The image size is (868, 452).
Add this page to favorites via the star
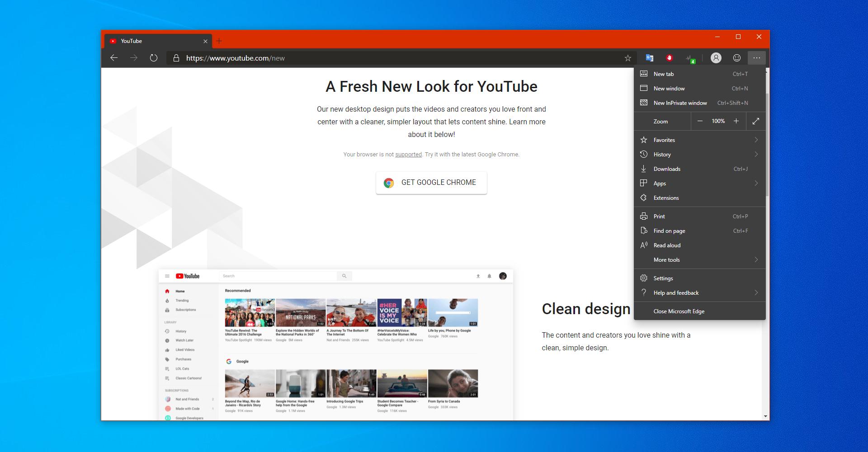point(627,58)
